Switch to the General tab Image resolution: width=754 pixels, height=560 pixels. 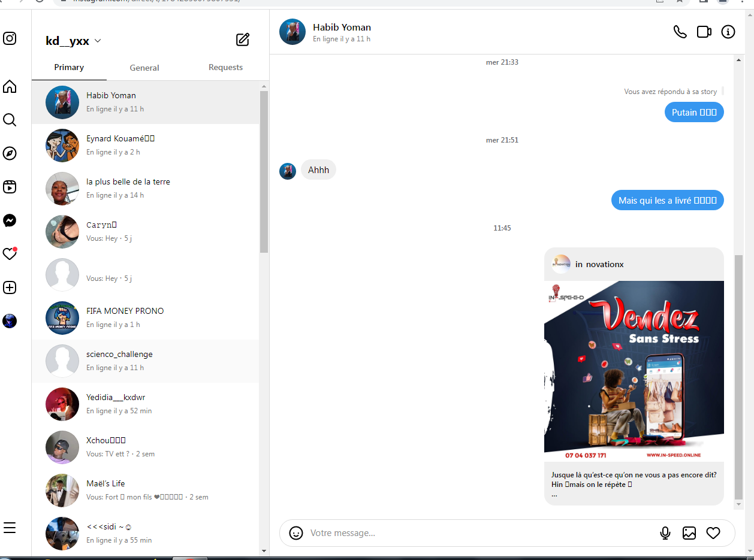pos(144,68)
